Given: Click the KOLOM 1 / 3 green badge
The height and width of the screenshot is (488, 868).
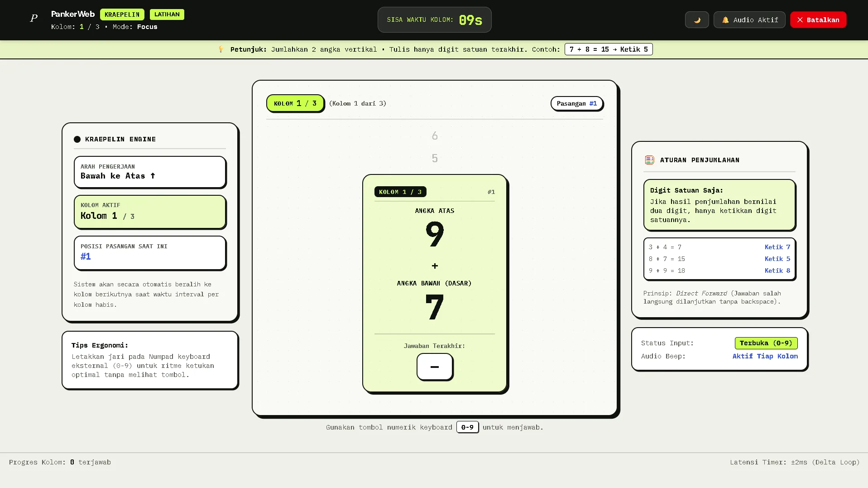Looking at the screenshot, I should point(295,103).
